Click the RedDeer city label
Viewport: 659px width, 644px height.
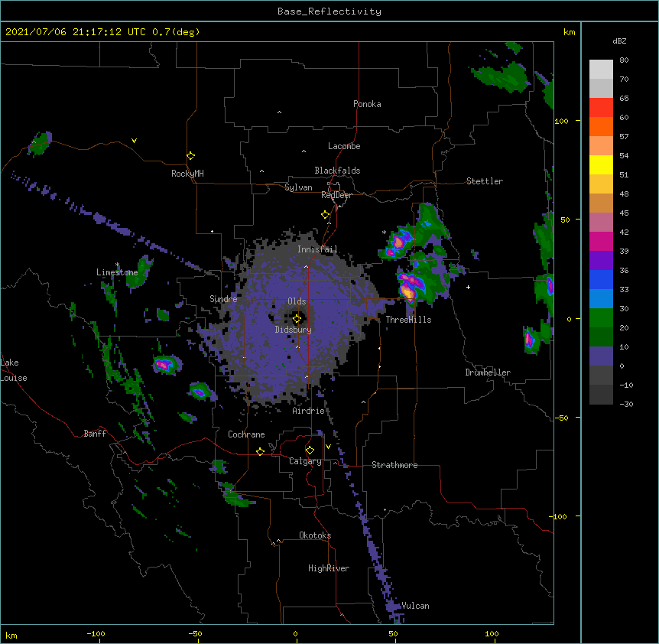(x=336, y=195)
